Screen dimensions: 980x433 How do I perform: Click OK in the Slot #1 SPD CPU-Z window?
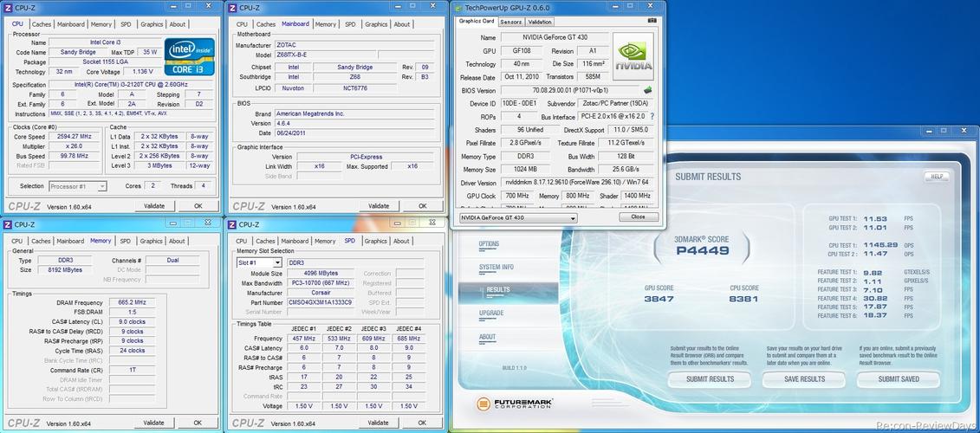pos(423,423)
